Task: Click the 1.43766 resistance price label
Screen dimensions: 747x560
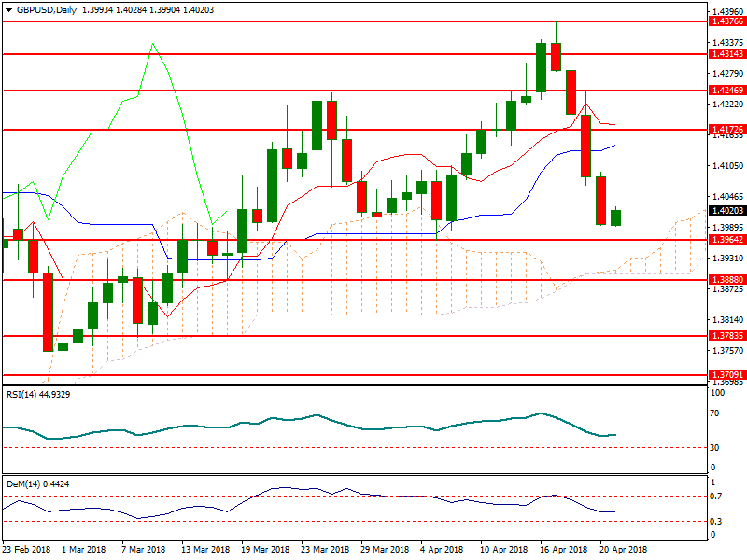Action: 726,21
